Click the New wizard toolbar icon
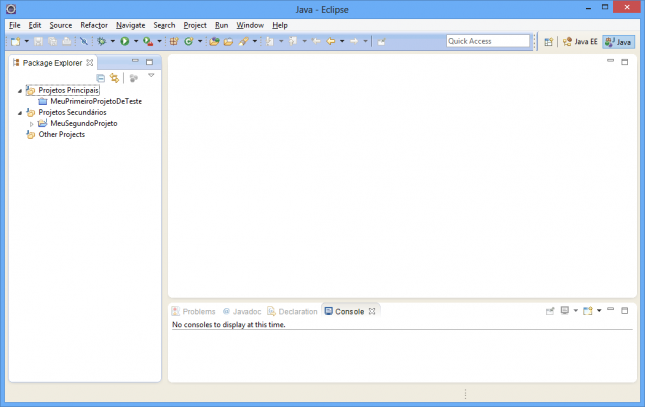 [x=16, y=41]
